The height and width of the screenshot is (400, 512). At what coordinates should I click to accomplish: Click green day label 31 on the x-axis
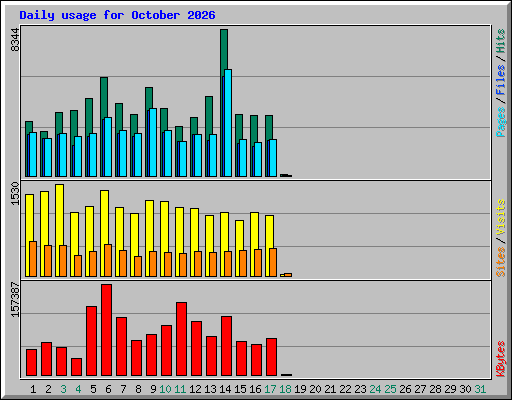point(480,389)
